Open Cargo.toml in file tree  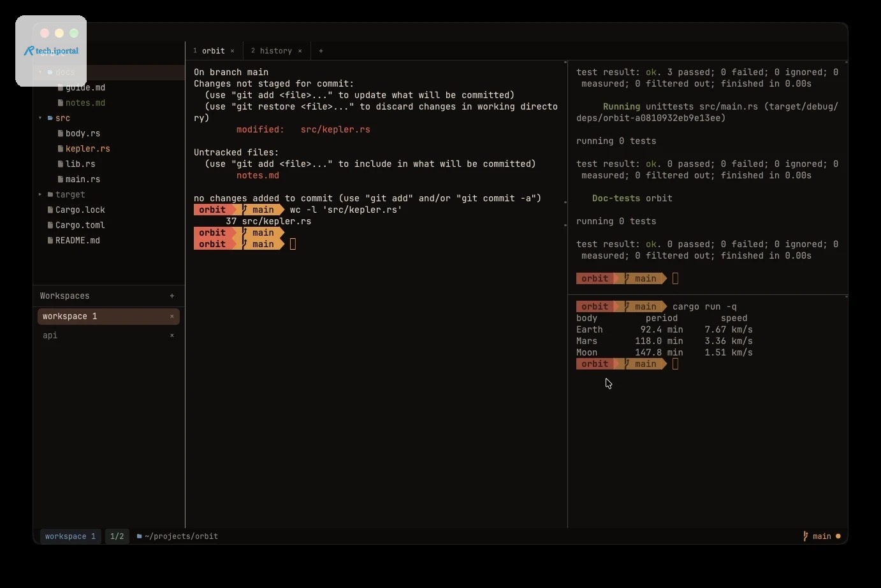[80, 225]
